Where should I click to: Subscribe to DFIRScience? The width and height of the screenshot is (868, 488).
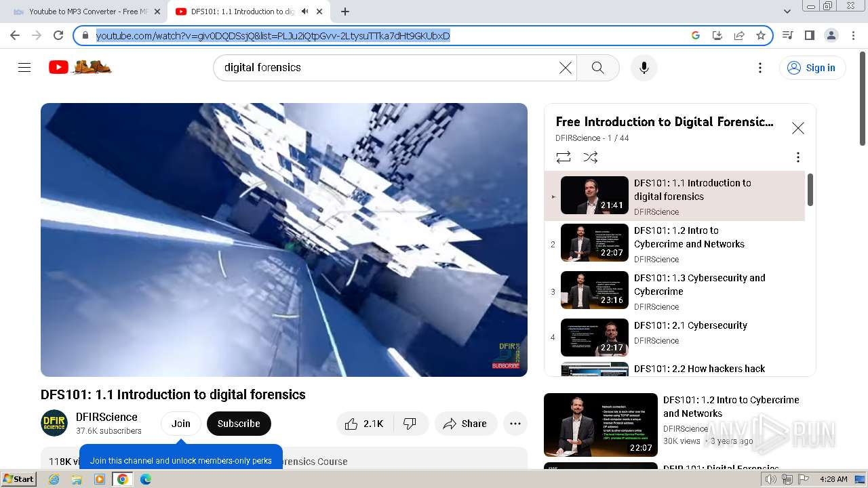pos(239,424)
